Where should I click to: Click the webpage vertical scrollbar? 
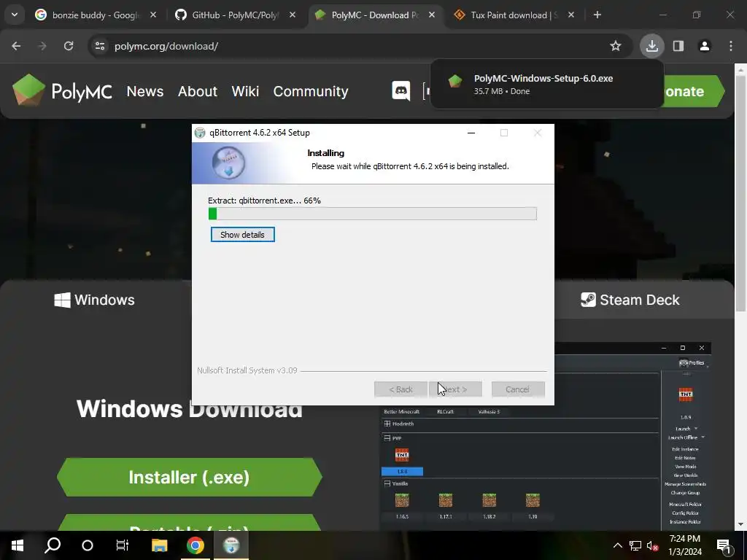(740, 192)
